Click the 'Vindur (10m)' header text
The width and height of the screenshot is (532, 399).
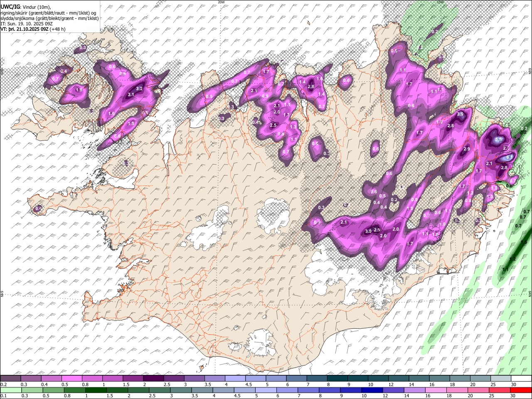tap(37, 7)
